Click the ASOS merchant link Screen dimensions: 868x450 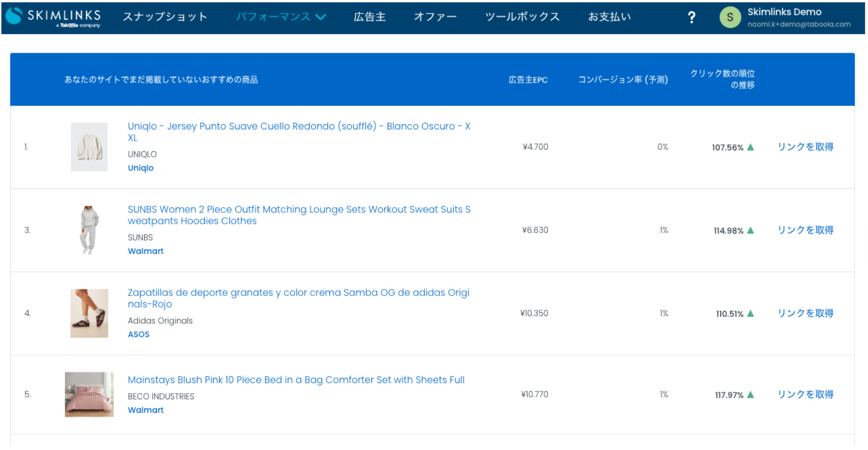click(138, 334)
